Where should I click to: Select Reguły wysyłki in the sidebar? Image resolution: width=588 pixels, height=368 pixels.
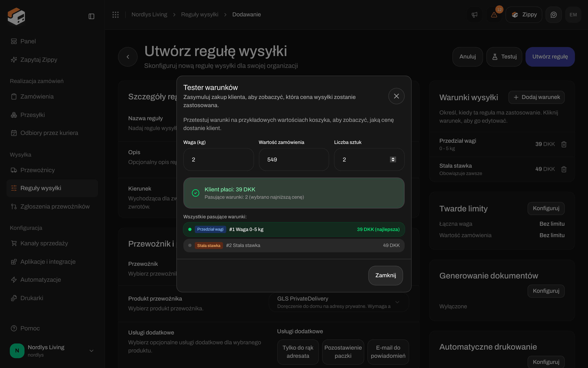pyautogui.click(x=52, y=188)
